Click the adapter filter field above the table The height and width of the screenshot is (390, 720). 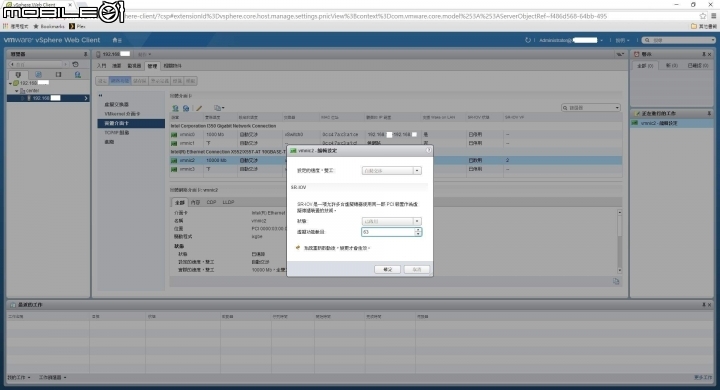click(591, 107)
